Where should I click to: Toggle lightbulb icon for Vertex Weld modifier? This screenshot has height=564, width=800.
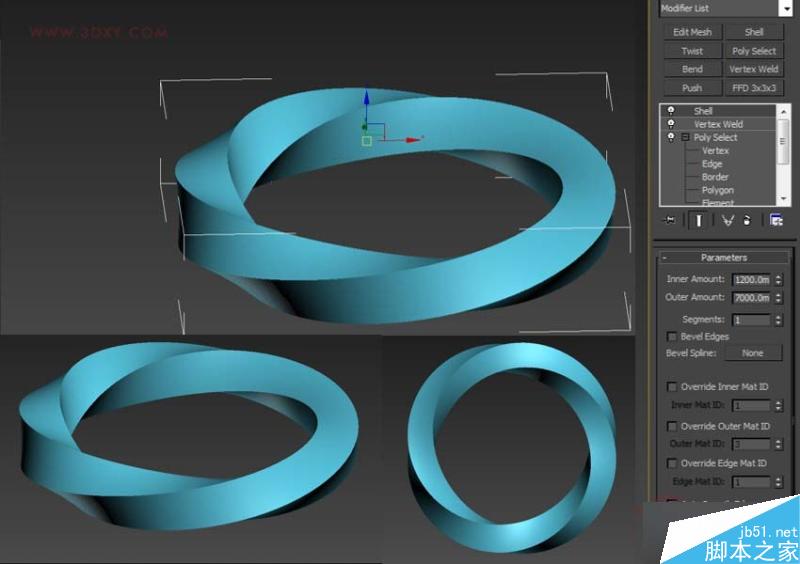coord(671,124)
